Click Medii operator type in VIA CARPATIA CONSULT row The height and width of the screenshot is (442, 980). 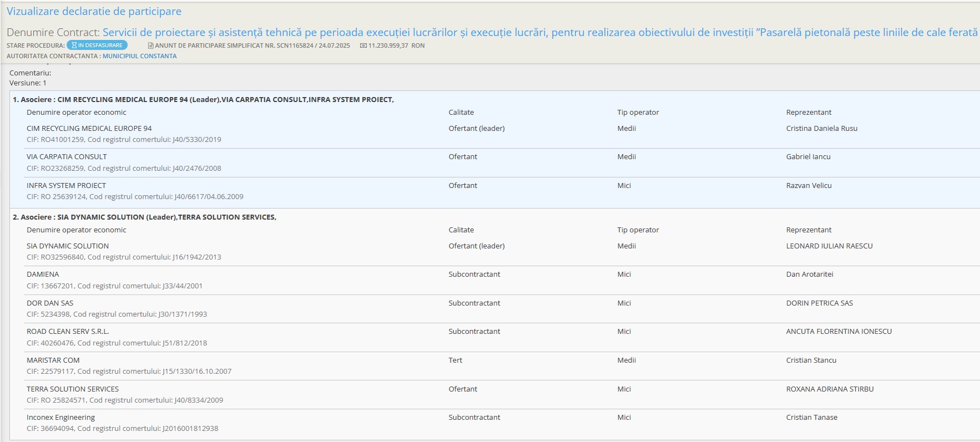[627, 156]
